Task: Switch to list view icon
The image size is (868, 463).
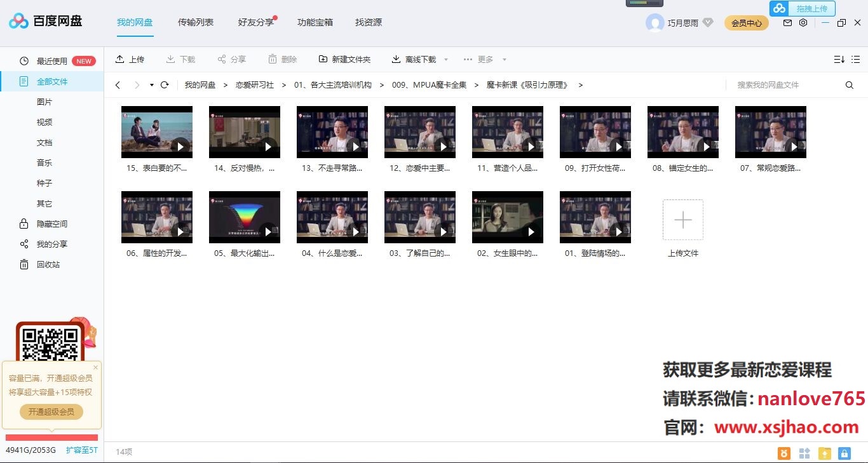Action: pyautogui.click(x=857, y=59)
